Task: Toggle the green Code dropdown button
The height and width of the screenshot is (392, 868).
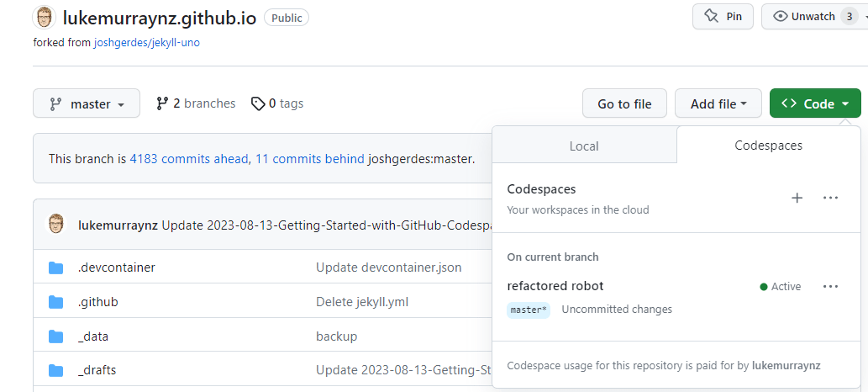Action: 814,103
